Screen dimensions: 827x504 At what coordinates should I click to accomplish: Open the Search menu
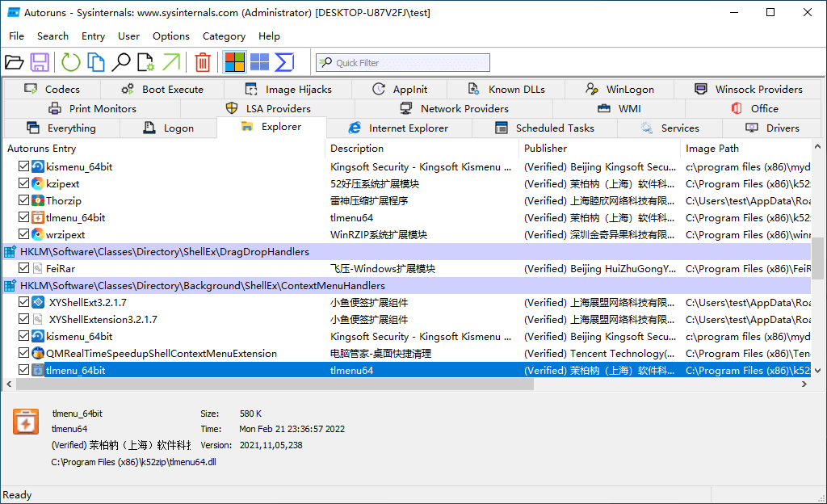point(52,36)
